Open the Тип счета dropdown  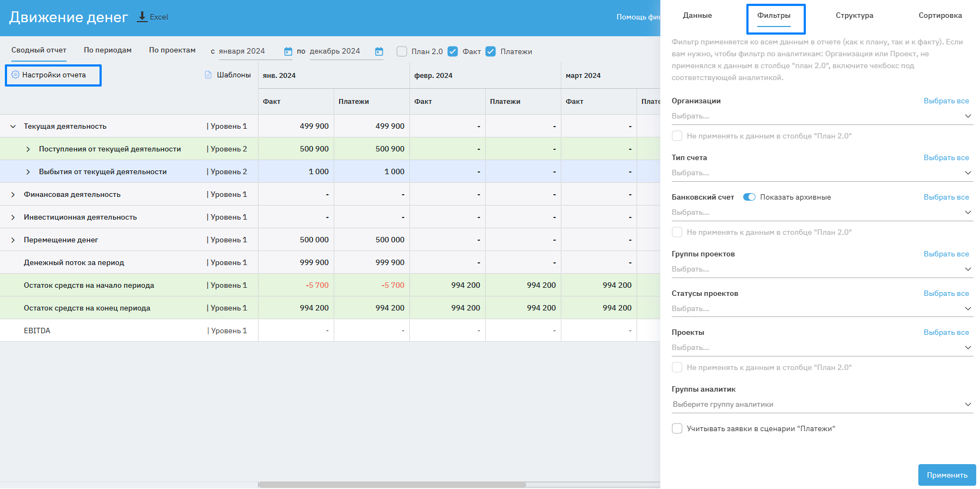[822, 173]
